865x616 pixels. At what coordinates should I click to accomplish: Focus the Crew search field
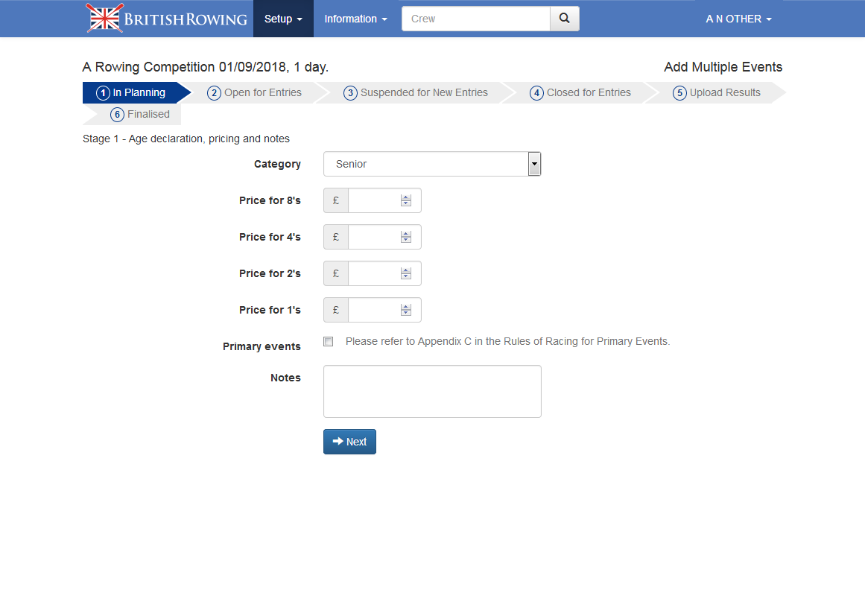pos(475,19)
